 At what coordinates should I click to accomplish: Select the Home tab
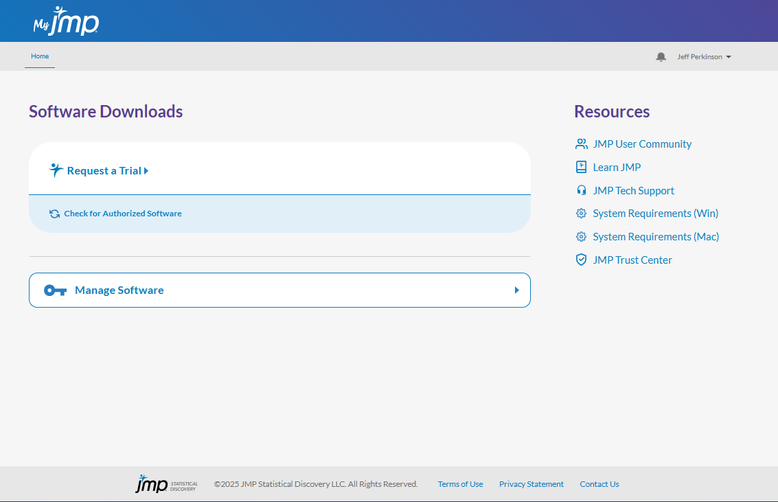[x=40, y=57]
